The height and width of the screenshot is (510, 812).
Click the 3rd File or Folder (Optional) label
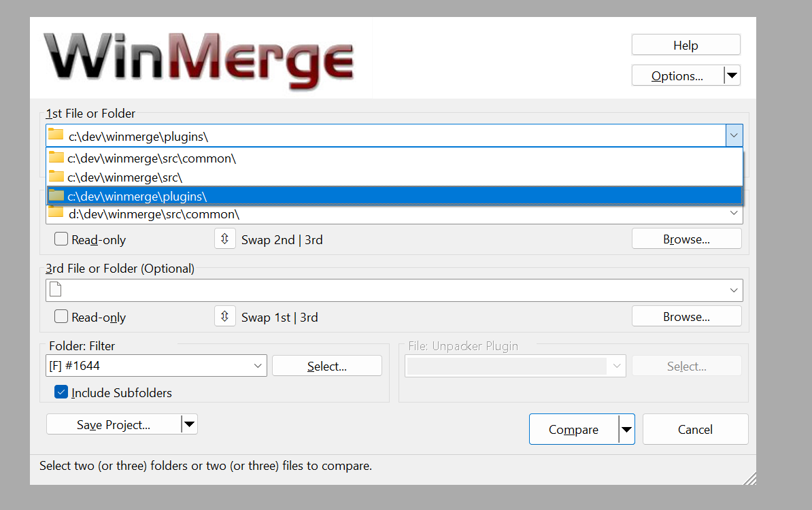pos(120,268)
